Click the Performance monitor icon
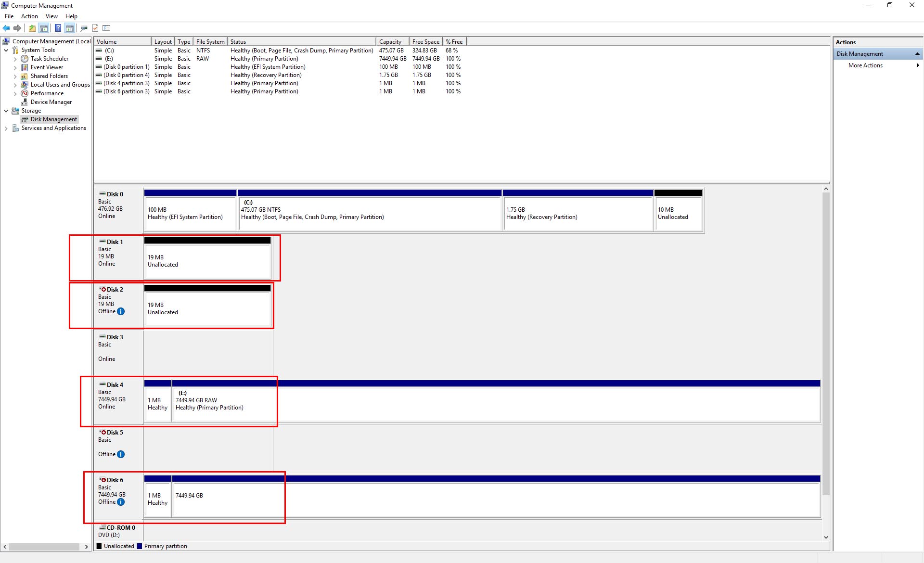Viewport: 924px width, 563px height. (x=25, y=93)
